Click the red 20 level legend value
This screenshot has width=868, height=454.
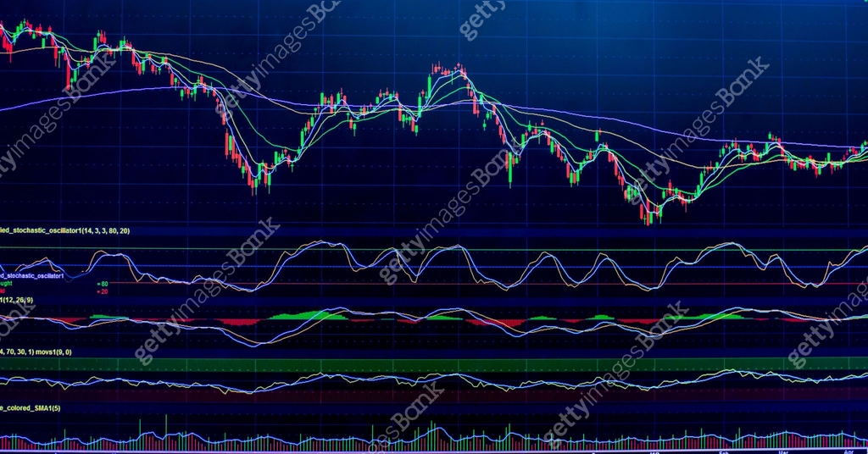coord(103,291)
